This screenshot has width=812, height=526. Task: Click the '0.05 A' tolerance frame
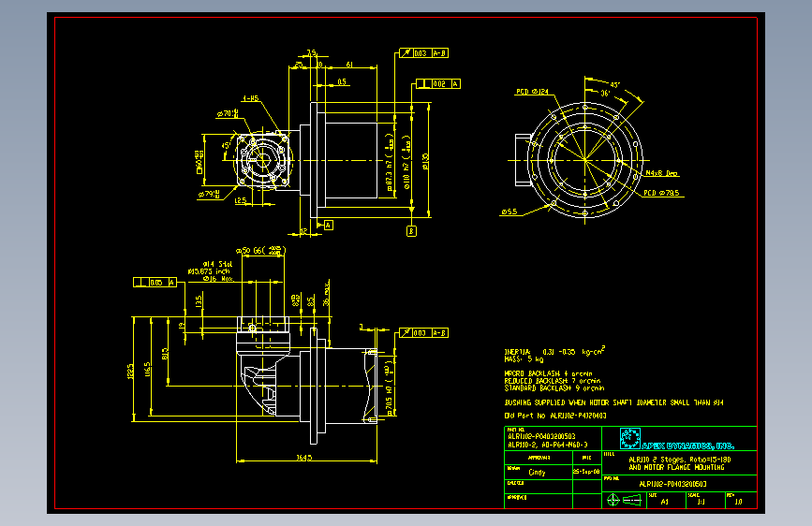tap(155, 282)
